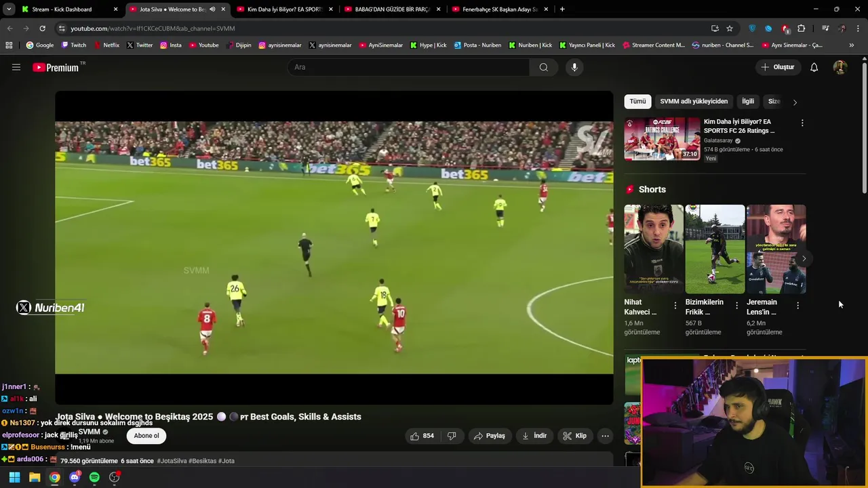
Task: Like the video with thumbs up
Action: tap(422, 436)
